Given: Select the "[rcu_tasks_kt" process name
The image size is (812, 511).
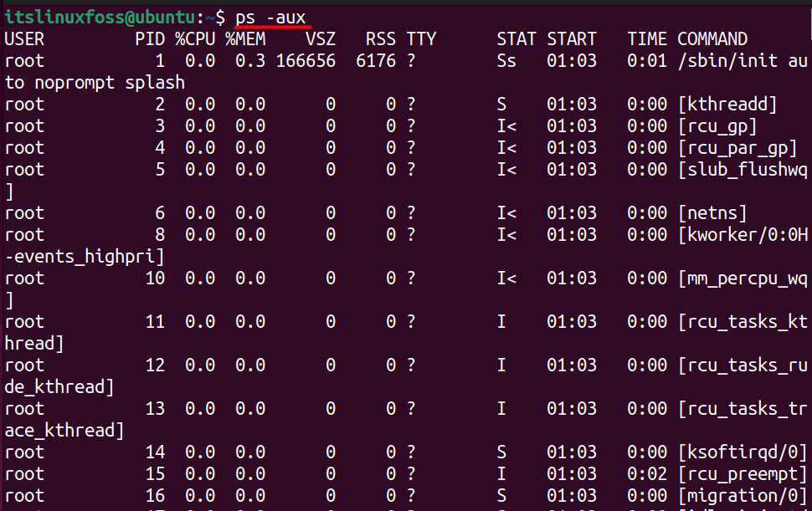Looking at the screenshot, I should 743,322.
